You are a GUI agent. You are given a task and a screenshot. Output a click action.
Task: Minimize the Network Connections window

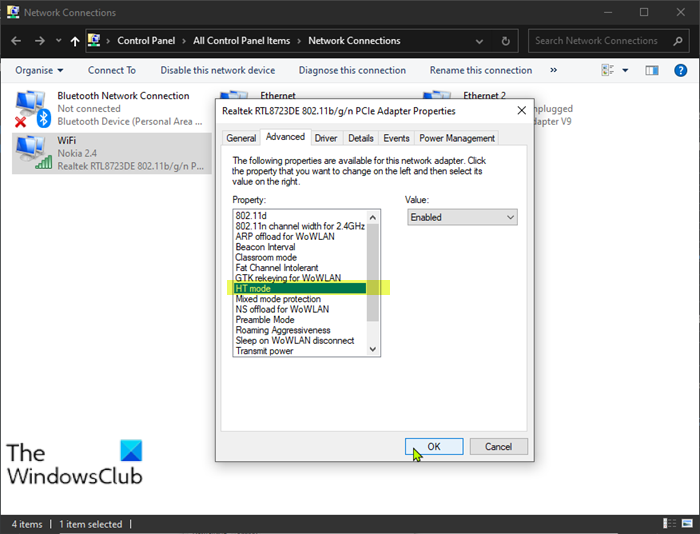click(608, 13)
